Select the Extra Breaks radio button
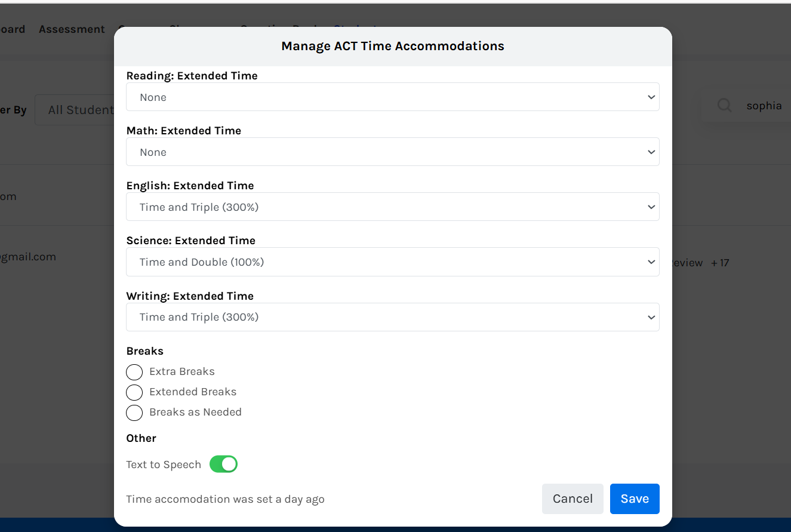The image size is (791, 532). tap(134, 372)
